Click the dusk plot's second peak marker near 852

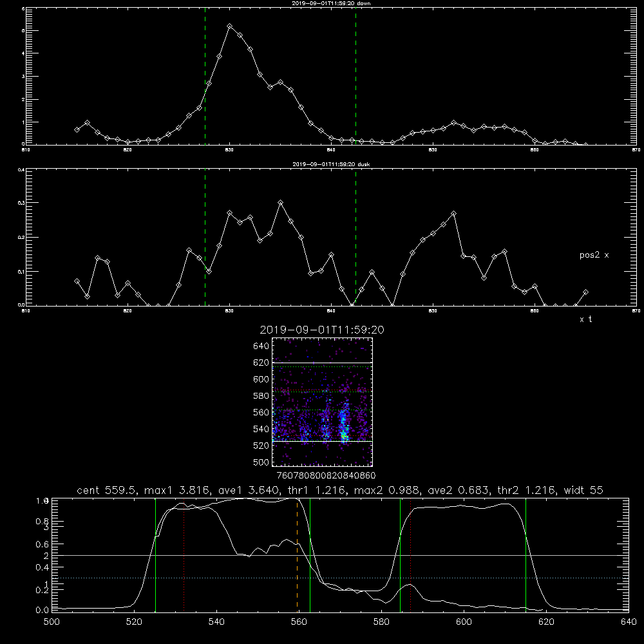(453, 214)
